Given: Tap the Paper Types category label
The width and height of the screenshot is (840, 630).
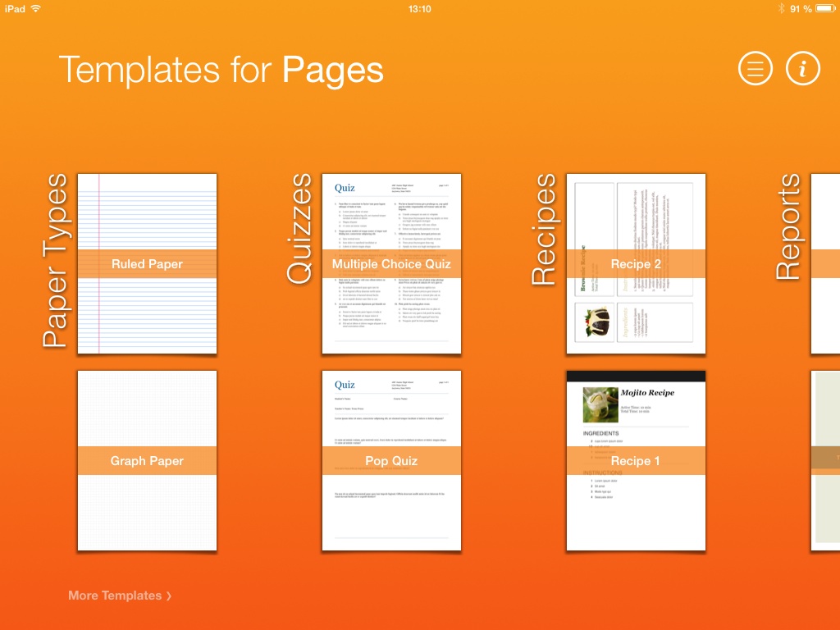Looking at the screenshot, I should [x=56, y=261].
